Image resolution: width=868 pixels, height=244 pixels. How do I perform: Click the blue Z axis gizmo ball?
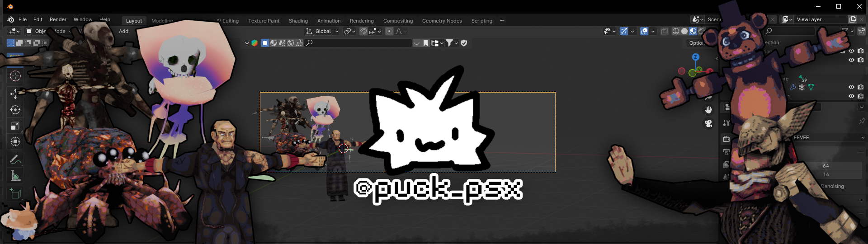[696, 57]
